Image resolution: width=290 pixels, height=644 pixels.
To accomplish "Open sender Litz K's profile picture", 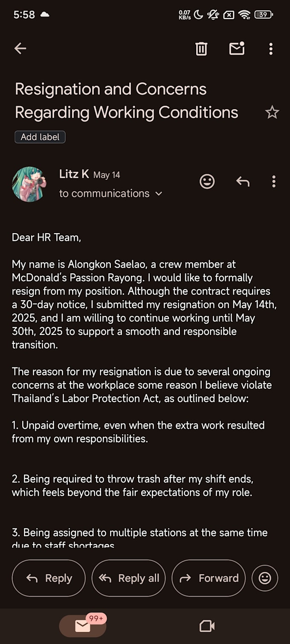I will 29,184.
